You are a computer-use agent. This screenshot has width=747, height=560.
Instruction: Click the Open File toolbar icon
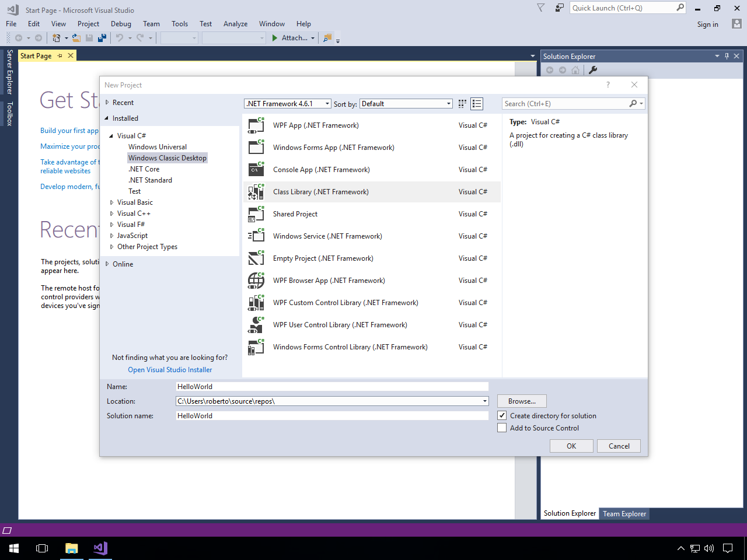76,38
